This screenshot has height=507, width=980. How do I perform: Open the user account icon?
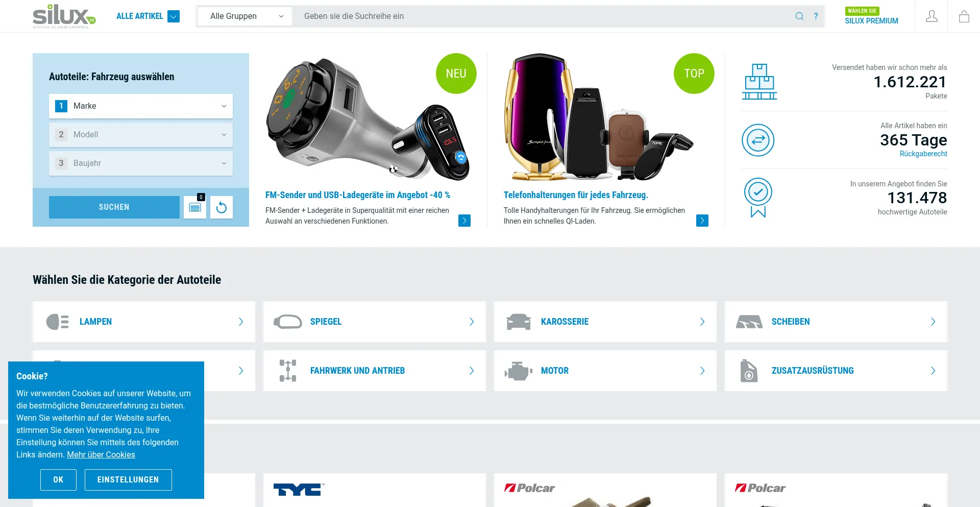pos(932,16)
